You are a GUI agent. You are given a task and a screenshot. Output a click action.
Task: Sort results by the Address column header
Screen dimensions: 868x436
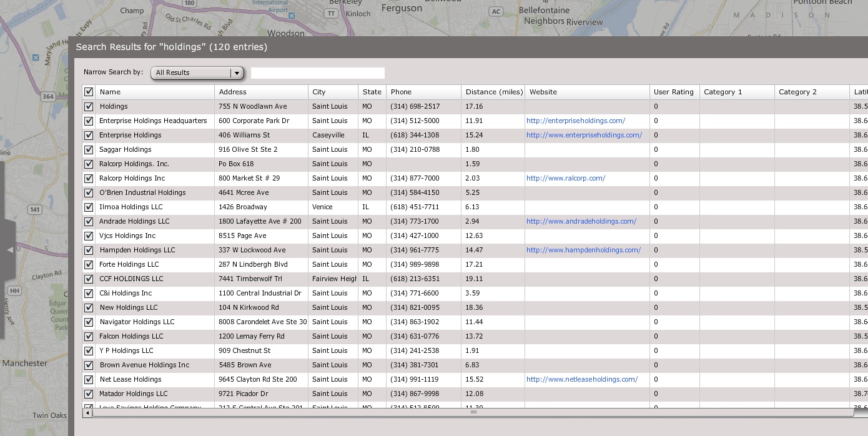[261, 92]
